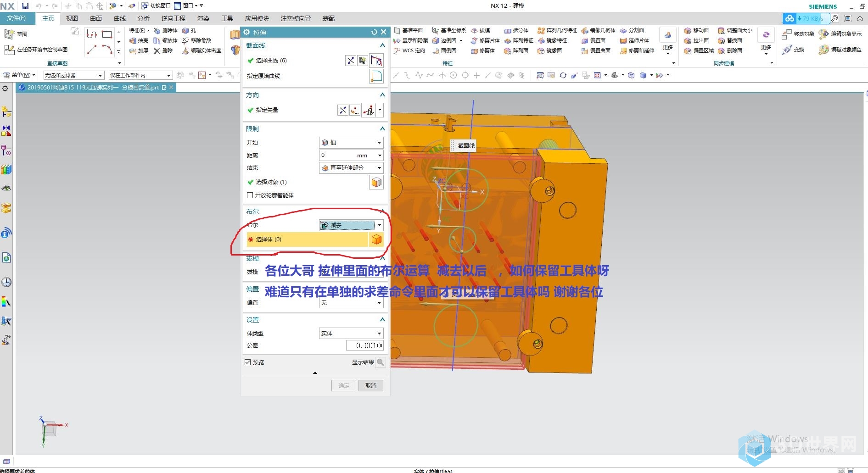Viewport: 868px width, 473px height.
Task: Select the Rectangle sketch tool
Action: [107, 34]
